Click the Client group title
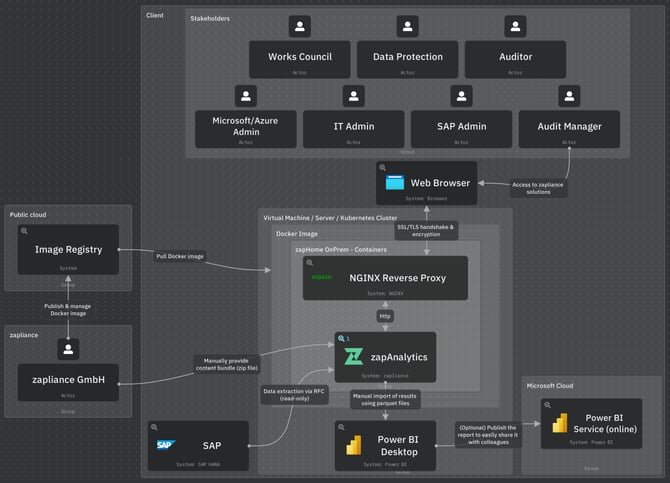The height and width of the screenshot is (483, 670). 155,15
